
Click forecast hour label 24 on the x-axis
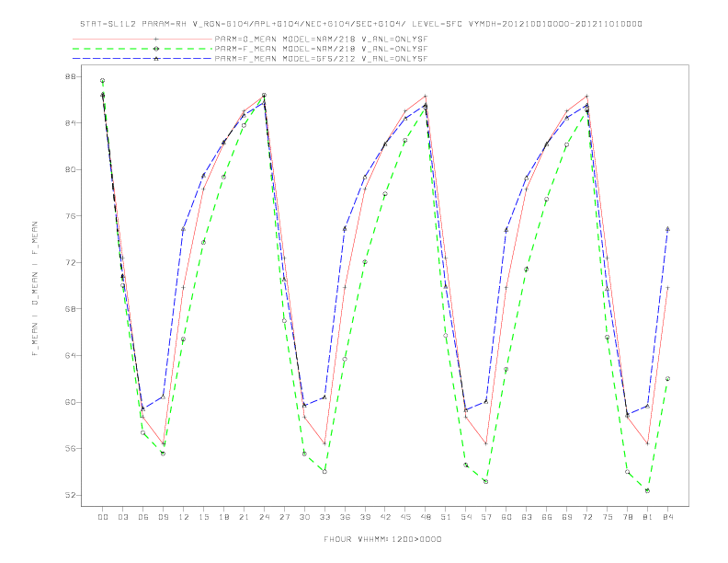[264, 517]
